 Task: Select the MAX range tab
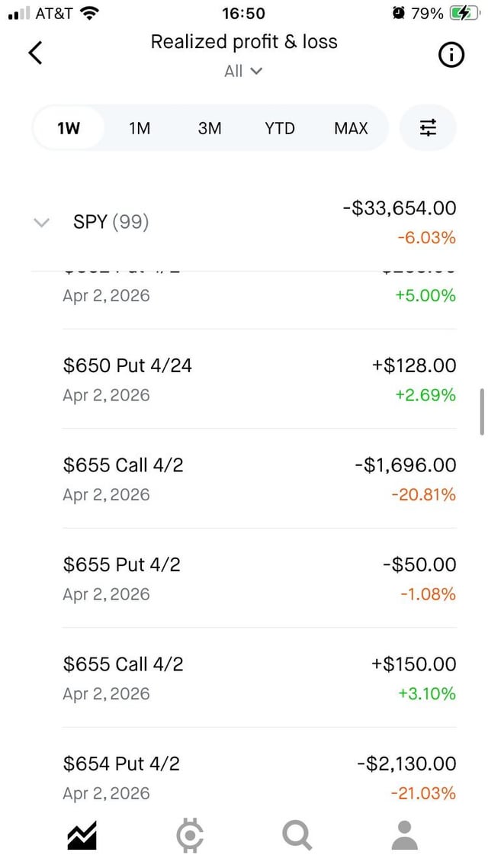tap(351, 128)
